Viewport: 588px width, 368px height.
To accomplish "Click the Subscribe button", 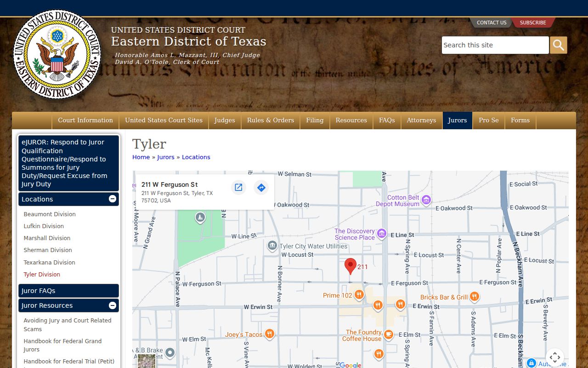I will coord(533,23).
